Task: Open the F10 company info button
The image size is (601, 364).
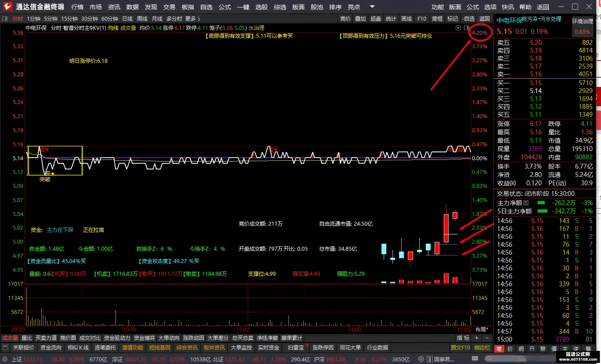Action: 422,19
